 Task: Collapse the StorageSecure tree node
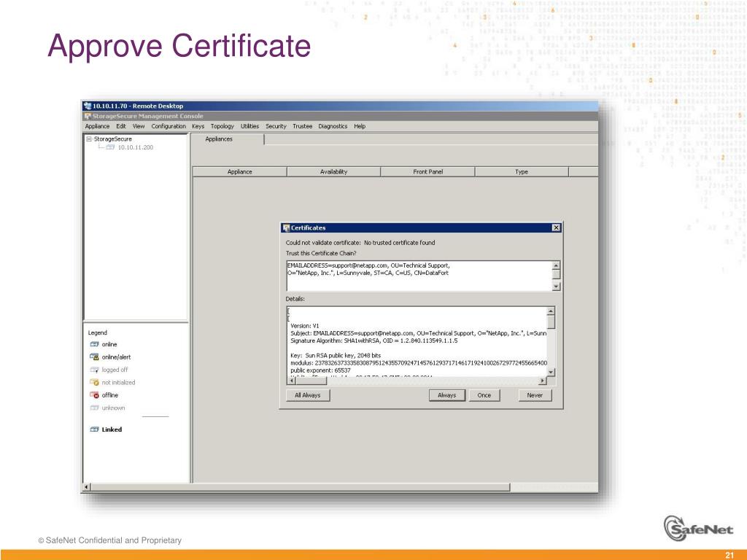coord(89,139)
